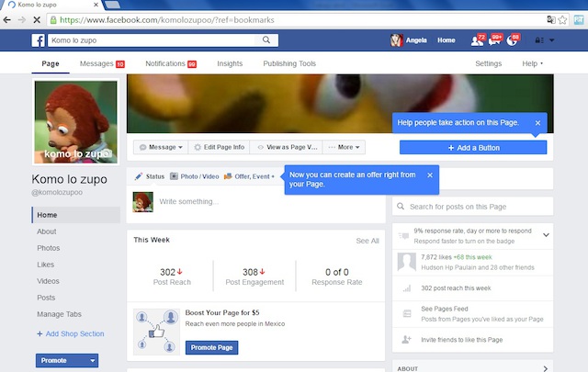Click the post reach chart icon

(x=407, y=288)
